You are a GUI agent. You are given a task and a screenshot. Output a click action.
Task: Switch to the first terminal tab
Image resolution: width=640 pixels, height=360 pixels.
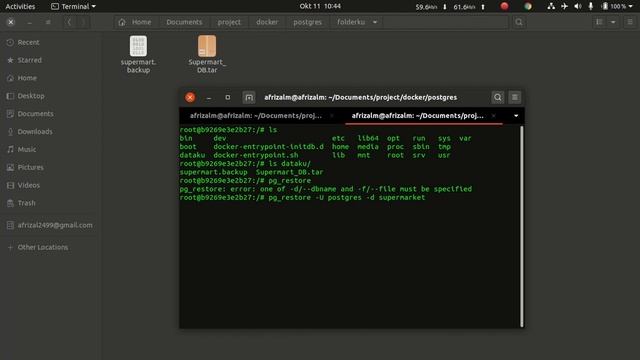(256, 116)
